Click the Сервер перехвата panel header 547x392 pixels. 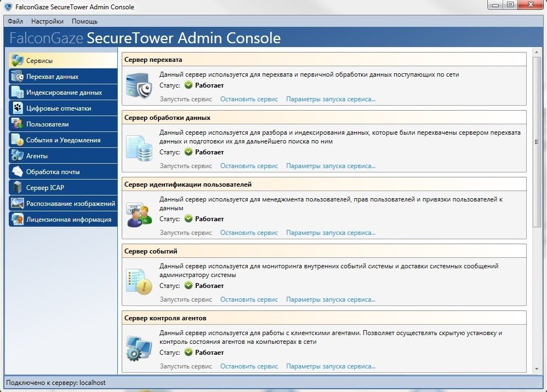coord(324,60)
